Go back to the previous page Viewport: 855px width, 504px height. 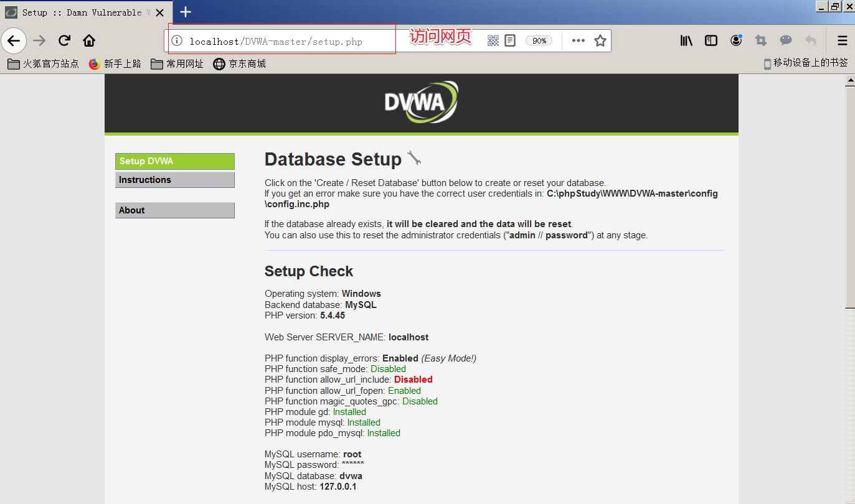click(x=14, y=40)
